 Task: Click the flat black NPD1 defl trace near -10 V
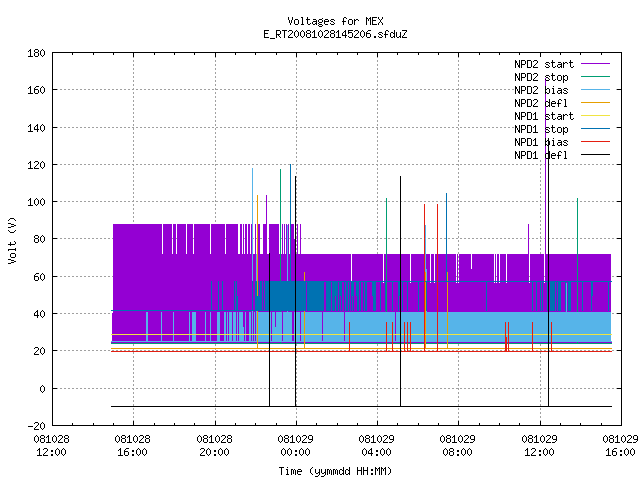361,406
